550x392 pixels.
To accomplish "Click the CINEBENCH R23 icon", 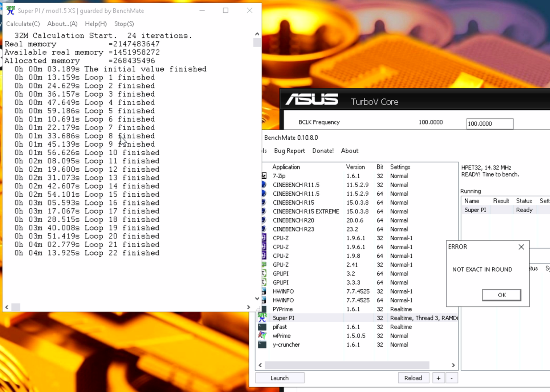I will [264, 229].
